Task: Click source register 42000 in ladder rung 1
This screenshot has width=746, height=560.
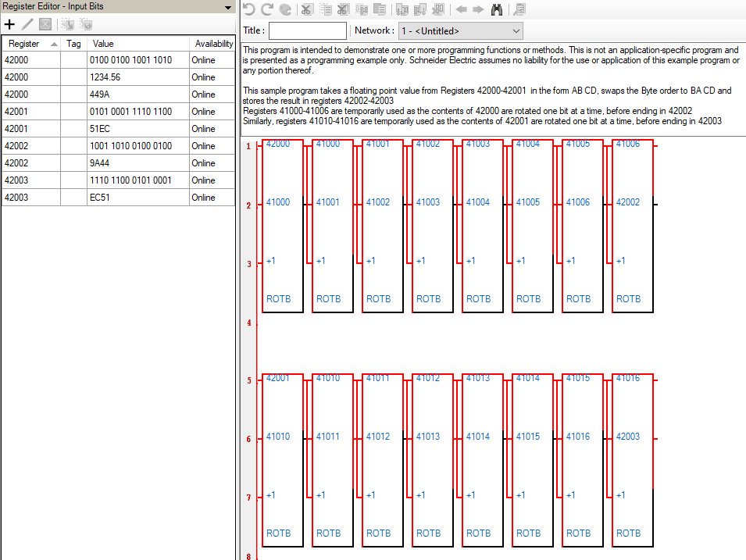Action: (x=278, y=144)
